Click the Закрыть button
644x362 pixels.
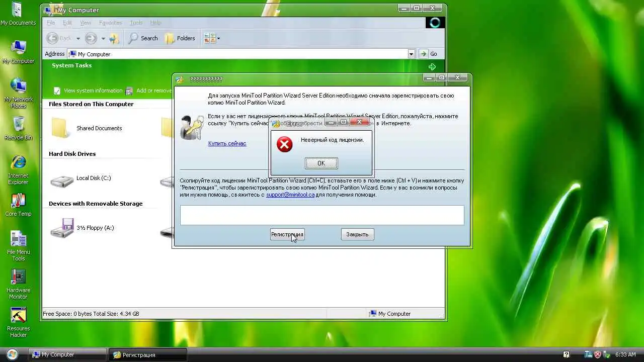(x=357, y=234)
